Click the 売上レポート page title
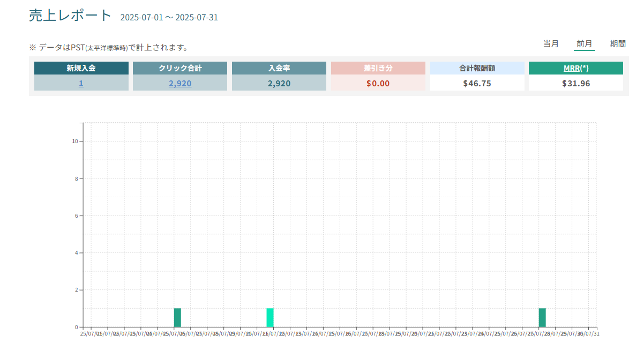Screen dimensions: 644x350 (70, 16)
